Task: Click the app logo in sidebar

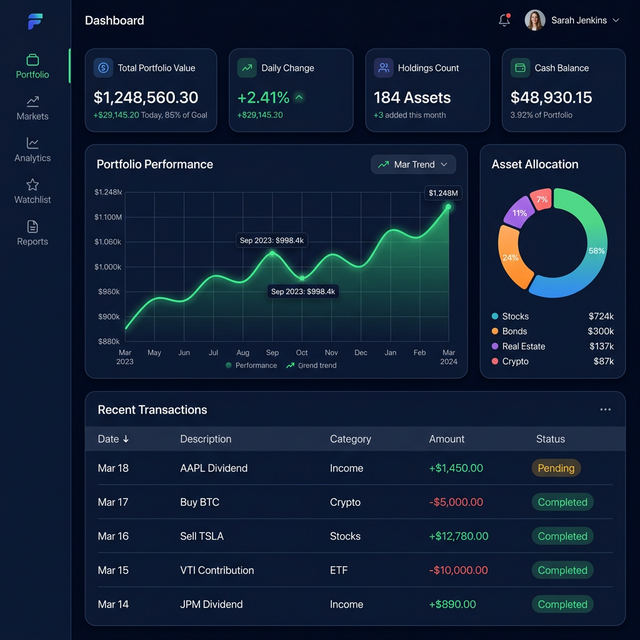Action: click(x=36, y=21)
